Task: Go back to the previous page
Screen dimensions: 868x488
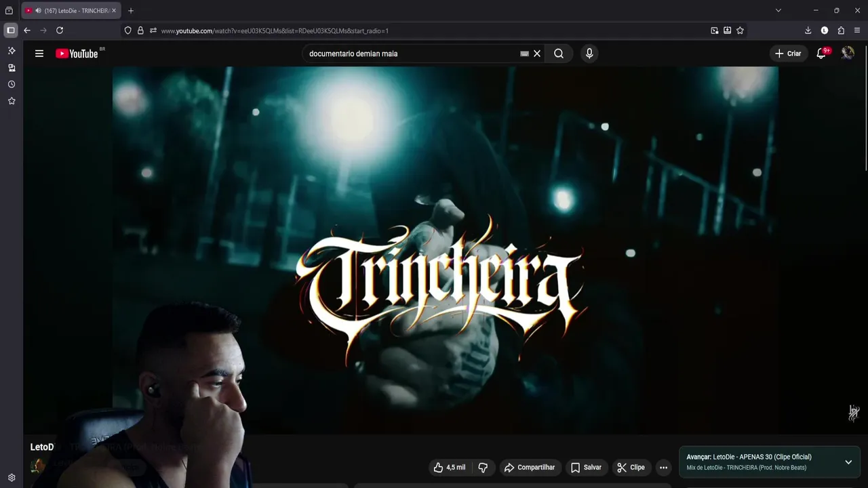Action: (x=27, y=30)
